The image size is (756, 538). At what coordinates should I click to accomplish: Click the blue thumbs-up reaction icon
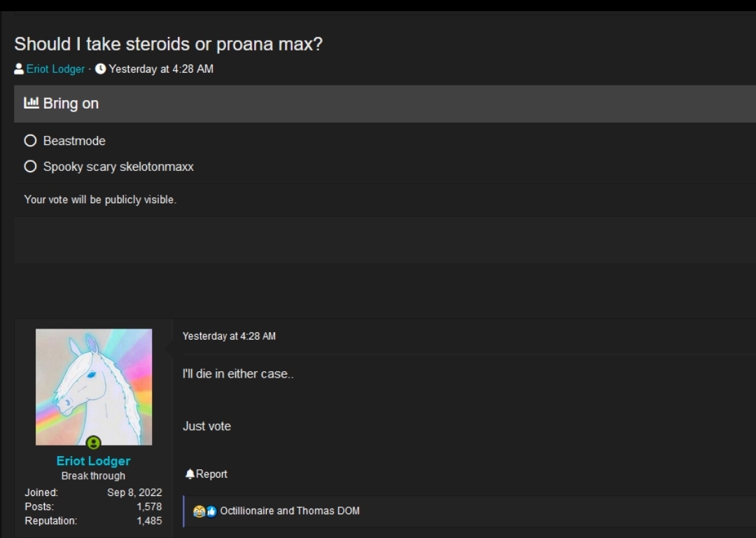coord(211,511)
